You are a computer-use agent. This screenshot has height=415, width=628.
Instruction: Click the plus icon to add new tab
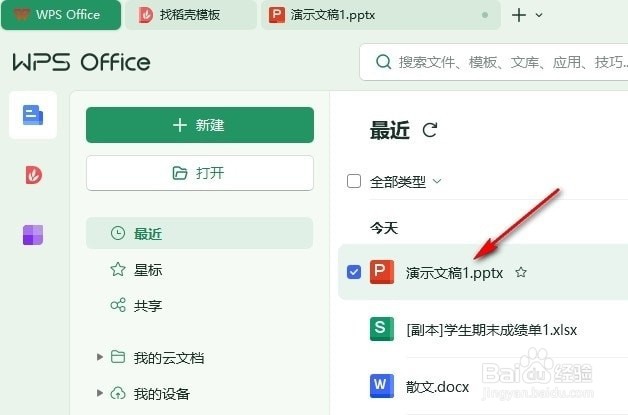point(519,15)
